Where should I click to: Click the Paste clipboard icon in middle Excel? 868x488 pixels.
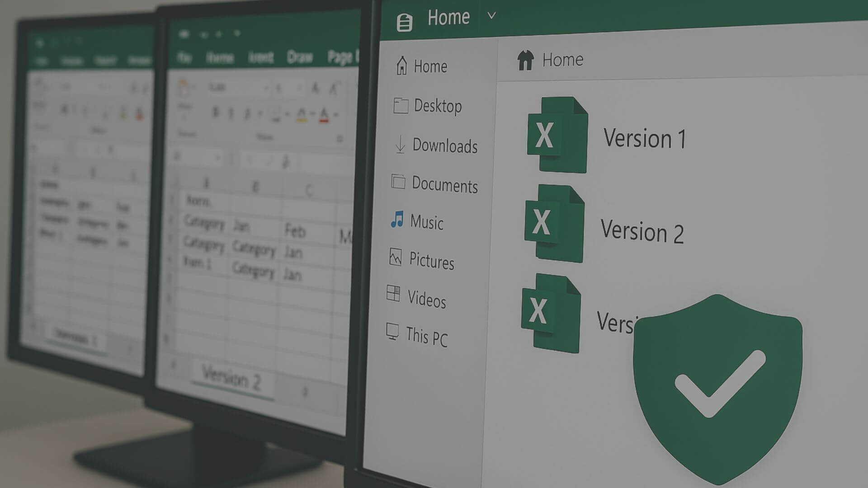point(184,88)
